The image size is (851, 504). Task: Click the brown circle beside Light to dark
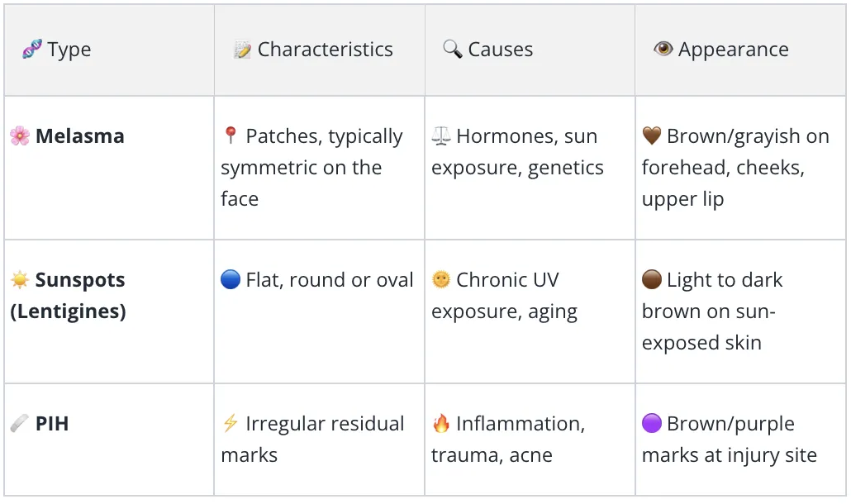tap(652, 280)
